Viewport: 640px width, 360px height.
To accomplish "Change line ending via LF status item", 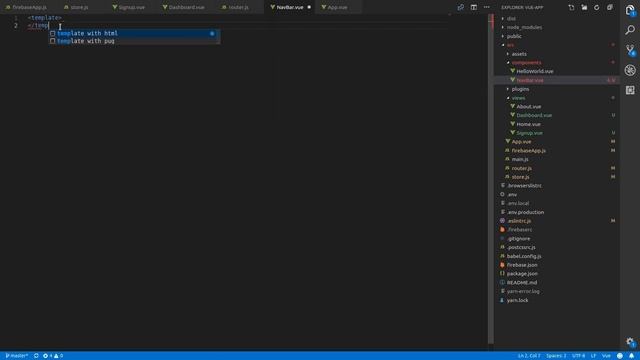I will pyautogui.click(x=593, y=356).
